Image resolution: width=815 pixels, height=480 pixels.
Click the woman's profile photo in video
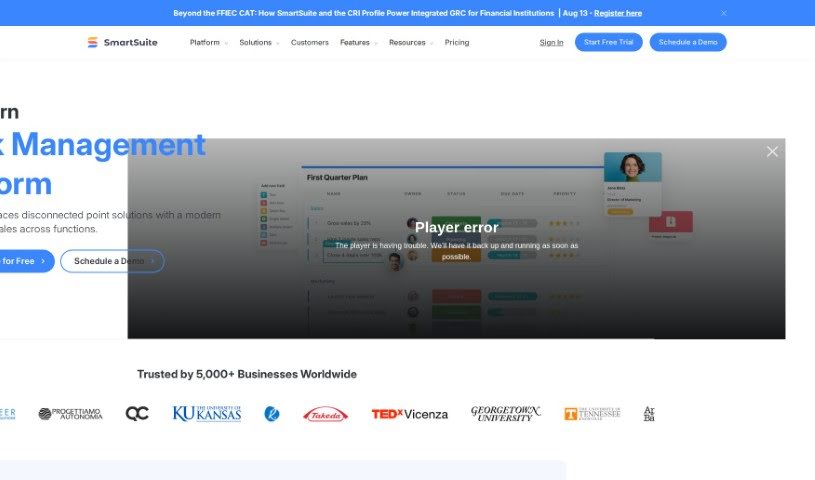[x=633, y=166]
